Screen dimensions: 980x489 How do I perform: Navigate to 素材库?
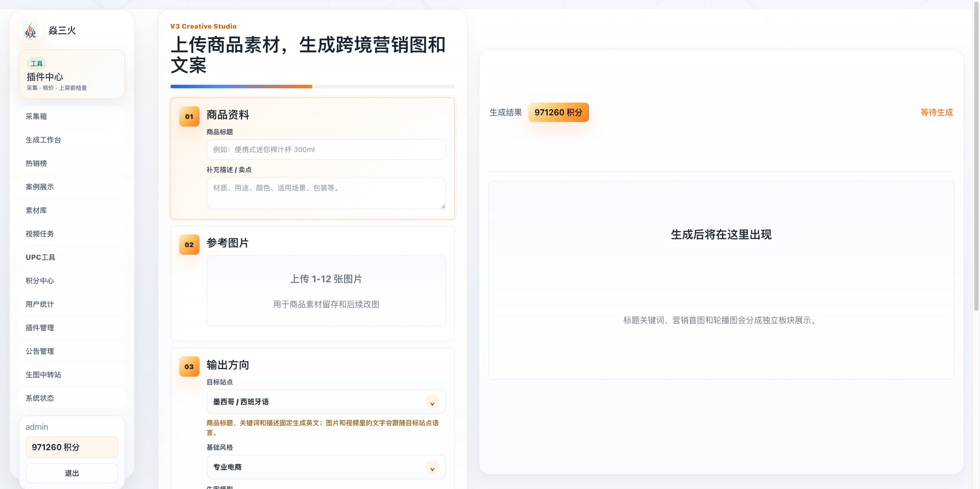[72, 210]
